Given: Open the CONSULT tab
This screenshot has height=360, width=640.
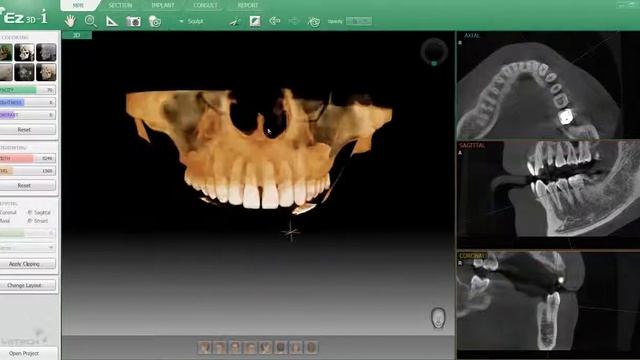Looking at the screenshot, I should (205, 5).
